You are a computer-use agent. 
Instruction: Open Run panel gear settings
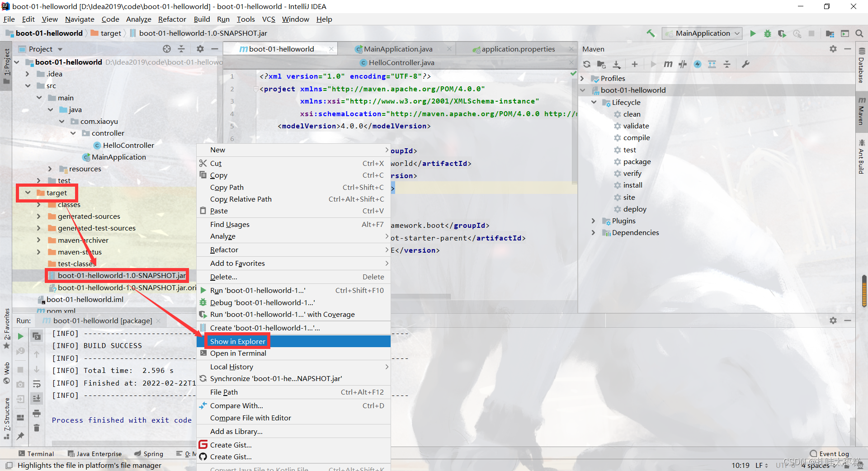click(x=833, y=320)
